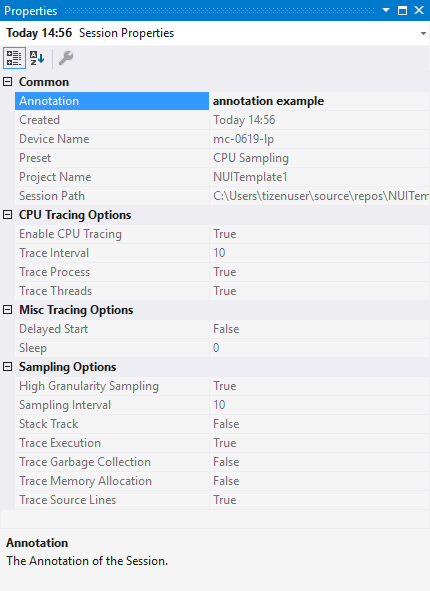Viewport: 430px width, 591px height.
Task: Collapse the CPU Tracing Options category
Action: click(x=8, y=215)
